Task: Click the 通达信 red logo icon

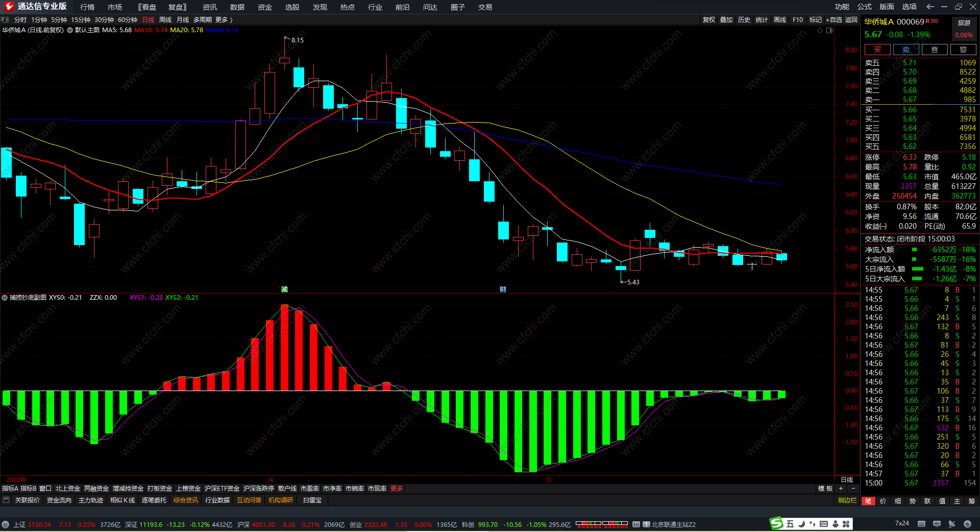Action: [9, 7]
